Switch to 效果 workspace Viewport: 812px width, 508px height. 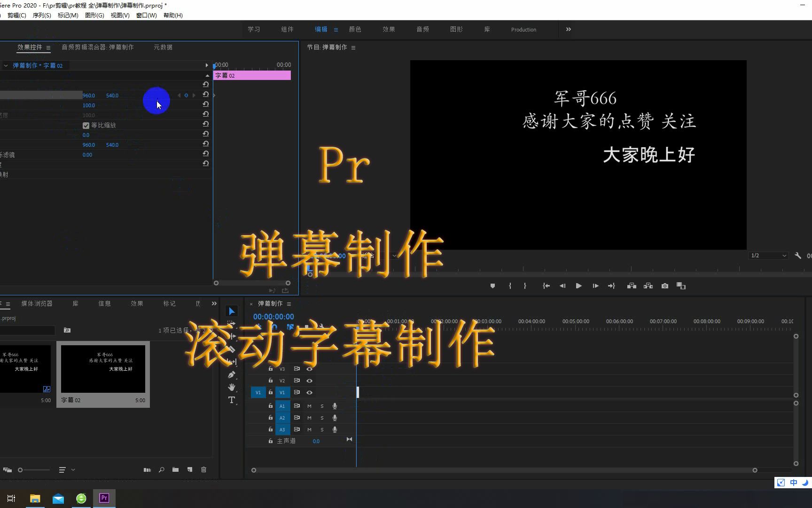click(x=389, y=29)
